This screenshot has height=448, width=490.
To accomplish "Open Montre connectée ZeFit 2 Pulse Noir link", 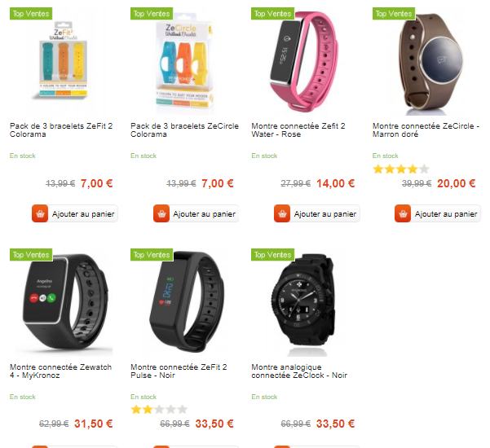I will [179, 371].
